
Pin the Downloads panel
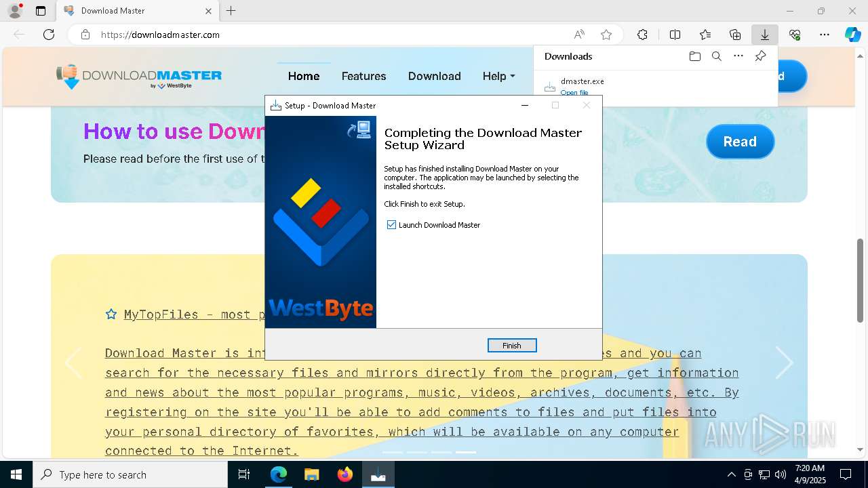[760, 56]
